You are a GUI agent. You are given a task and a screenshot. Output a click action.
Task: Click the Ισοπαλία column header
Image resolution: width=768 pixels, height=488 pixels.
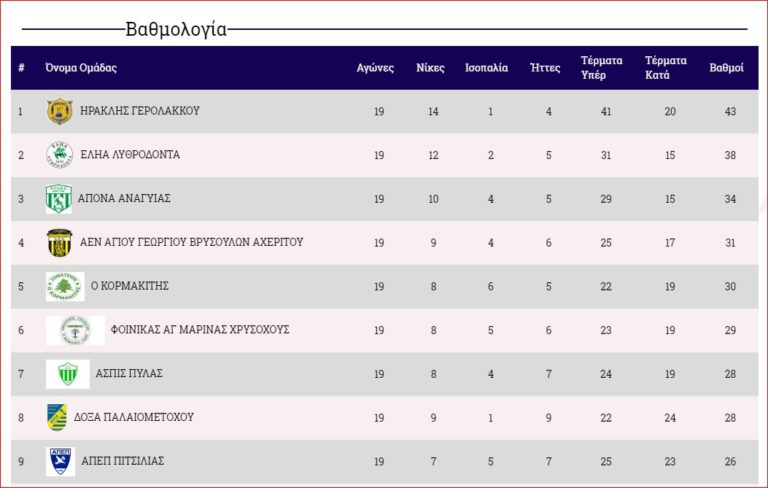click(x=486, y=68)
